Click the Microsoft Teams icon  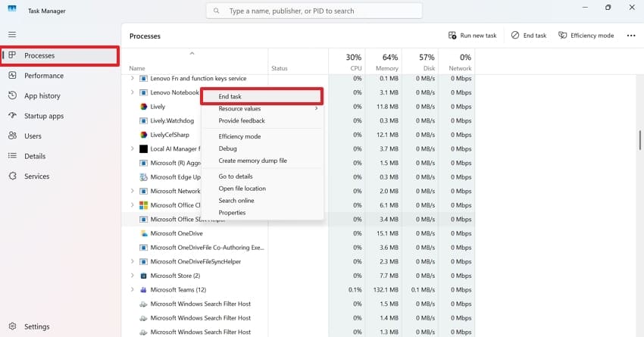coord(143,290)
